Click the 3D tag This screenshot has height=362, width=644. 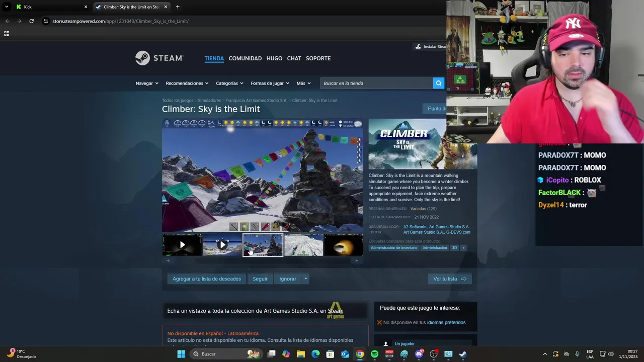[x=454, y=248]
